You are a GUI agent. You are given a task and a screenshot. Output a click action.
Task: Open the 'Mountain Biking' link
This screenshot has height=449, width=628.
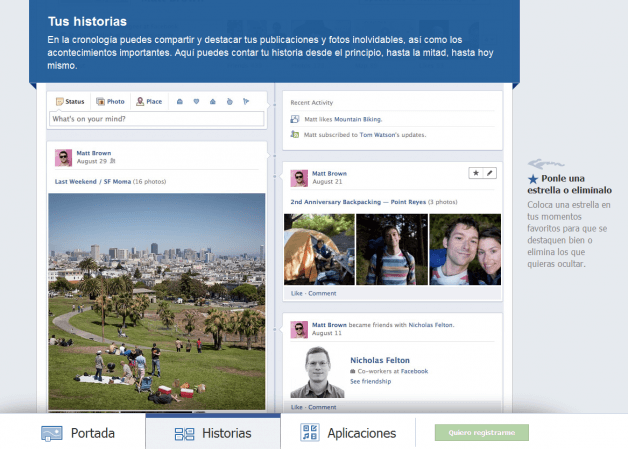coord(358,119)
